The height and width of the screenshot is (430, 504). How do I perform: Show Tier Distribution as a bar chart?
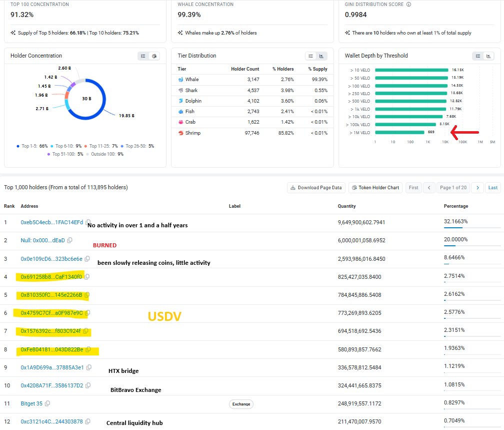321,56
